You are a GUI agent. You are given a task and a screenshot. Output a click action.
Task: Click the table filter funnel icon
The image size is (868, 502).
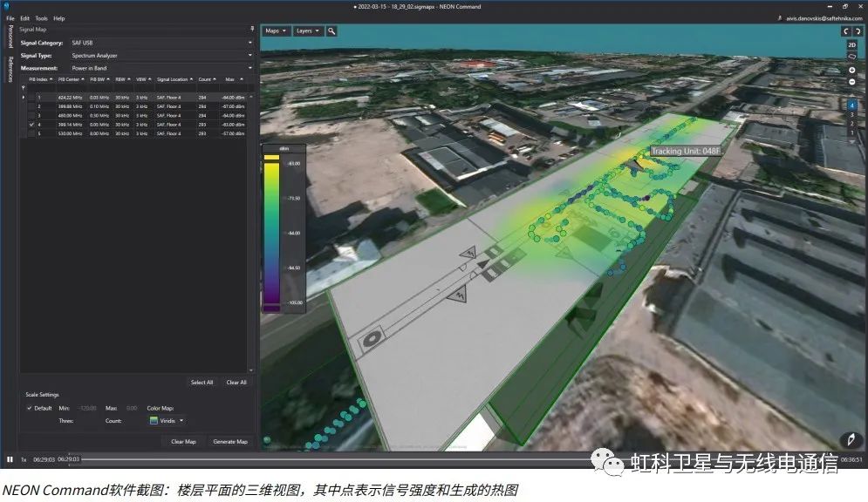[x=24, y=88]
